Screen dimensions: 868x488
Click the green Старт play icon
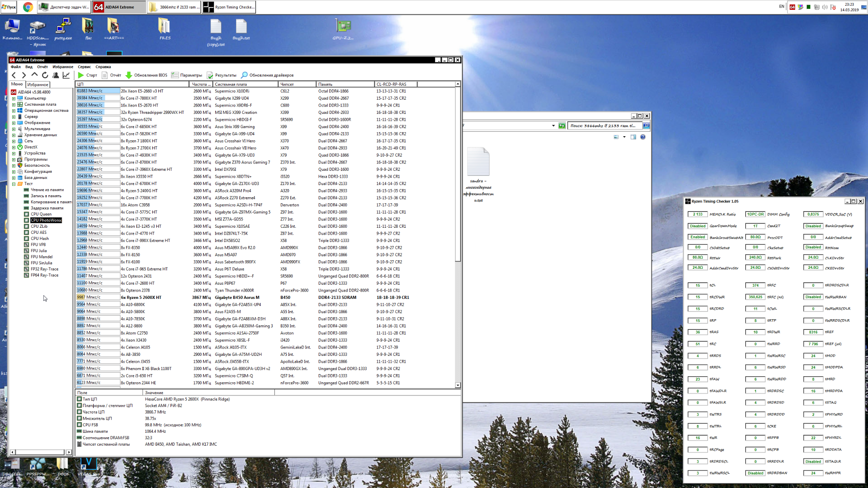click(x=81, y=75)
